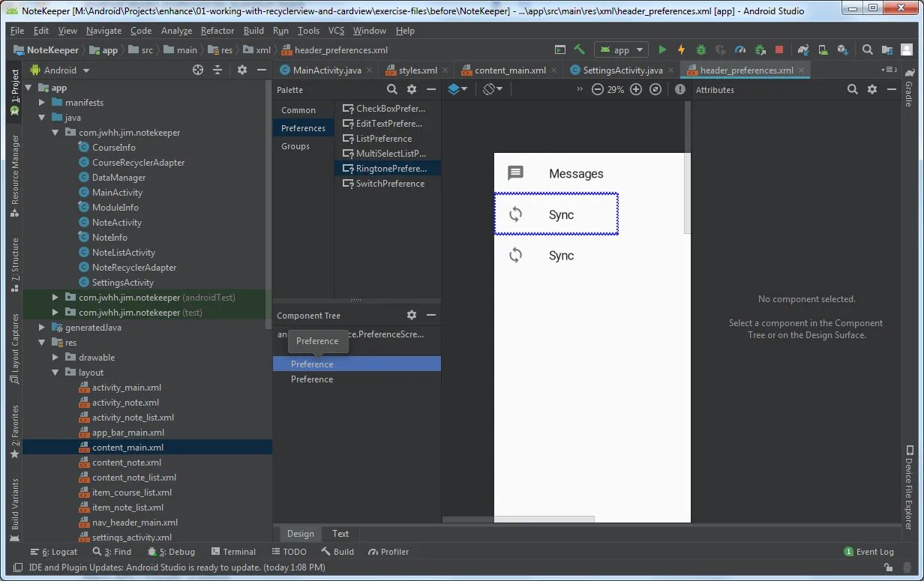Expand the drawable folder
Image resolution: width=924 pixels, height=581 pixels.
(55, 358)
